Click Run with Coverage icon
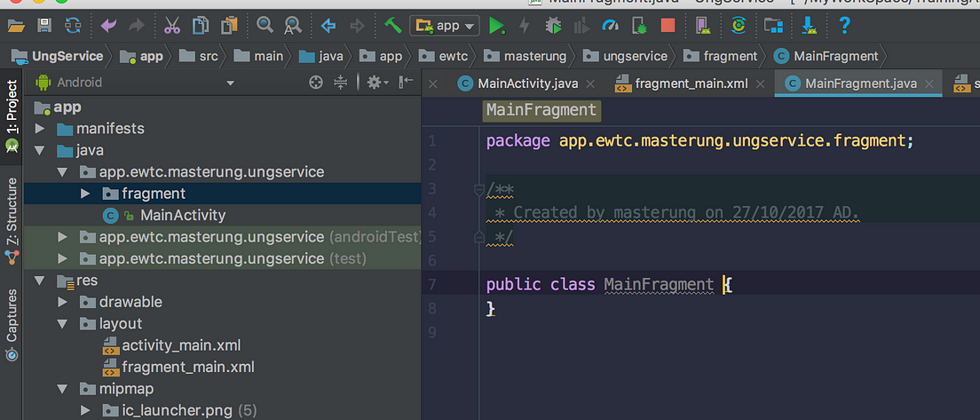The image size is (980, 420). [582, 26]
